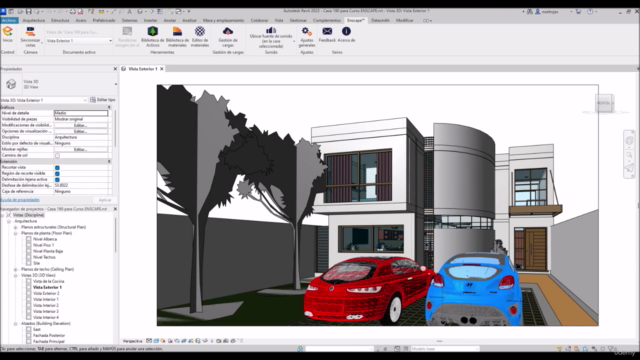Collapse the Extensión properties section
This screenshot has height=360, width=640.
pyautogui.click(x=109, y=162)
